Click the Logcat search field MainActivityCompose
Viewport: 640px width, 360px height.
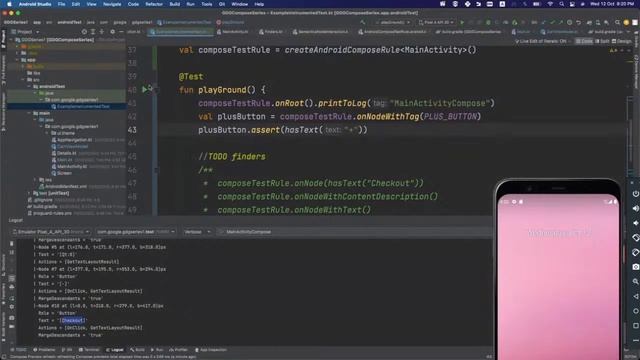pos(354,232)
